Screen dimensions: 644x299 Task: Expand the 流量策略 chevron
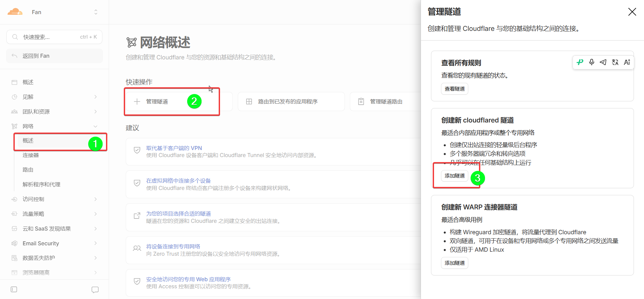point(96,214)
